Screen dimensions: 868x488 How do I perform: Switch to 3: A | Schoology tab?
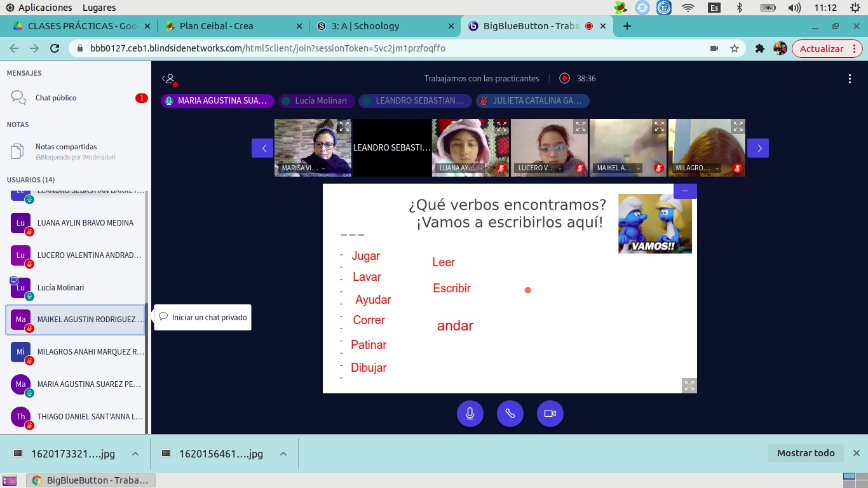384,26
